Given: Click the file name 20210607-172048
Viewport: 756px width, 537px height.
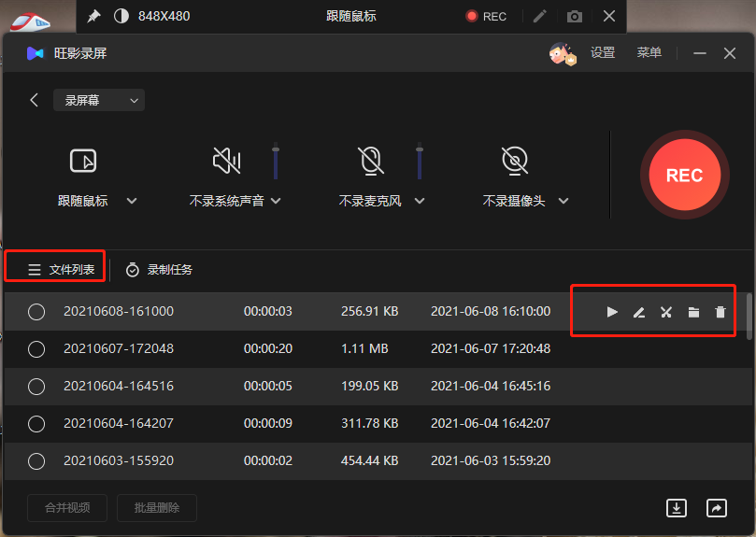Looking at the screenshot, I should tap(119, 348).
